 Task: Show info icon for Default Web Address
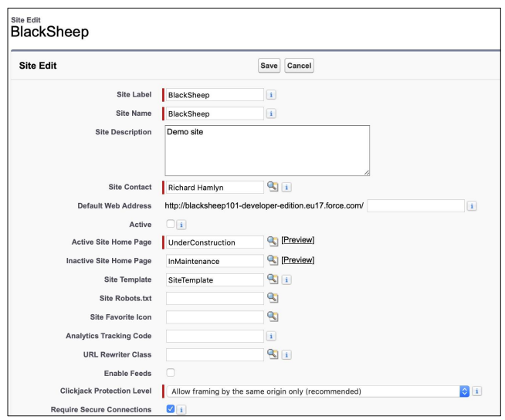[472, 206]
